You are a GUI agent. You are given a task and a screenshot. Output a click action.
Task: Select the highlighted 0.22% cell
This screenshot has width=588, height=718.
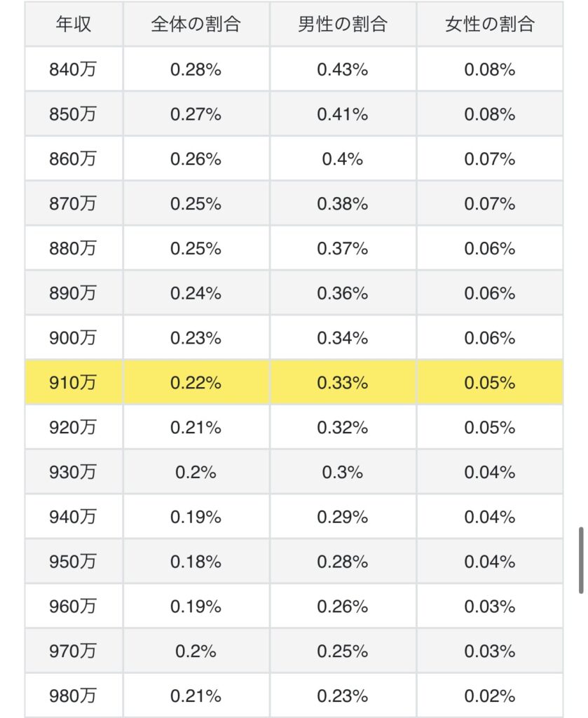tap(196, 382)
